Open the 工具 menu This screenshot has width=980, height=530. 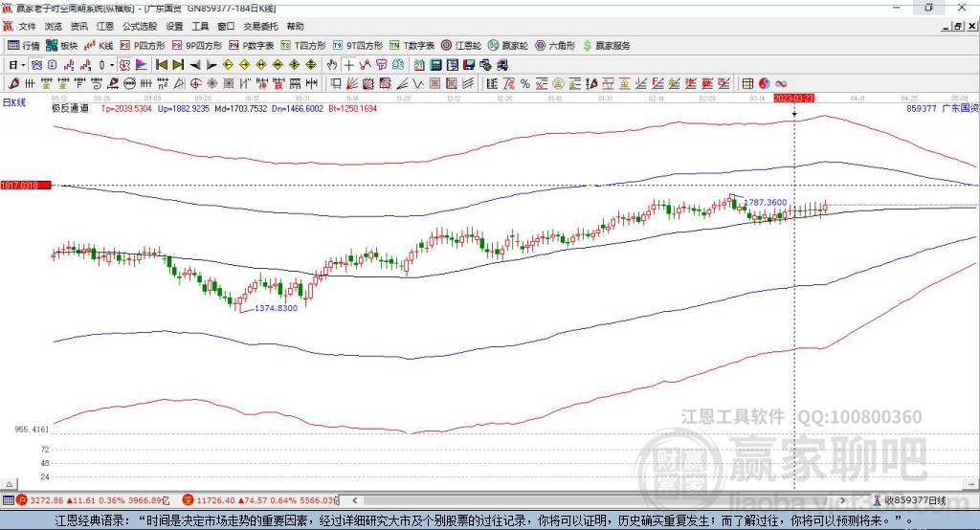[200, 26]
